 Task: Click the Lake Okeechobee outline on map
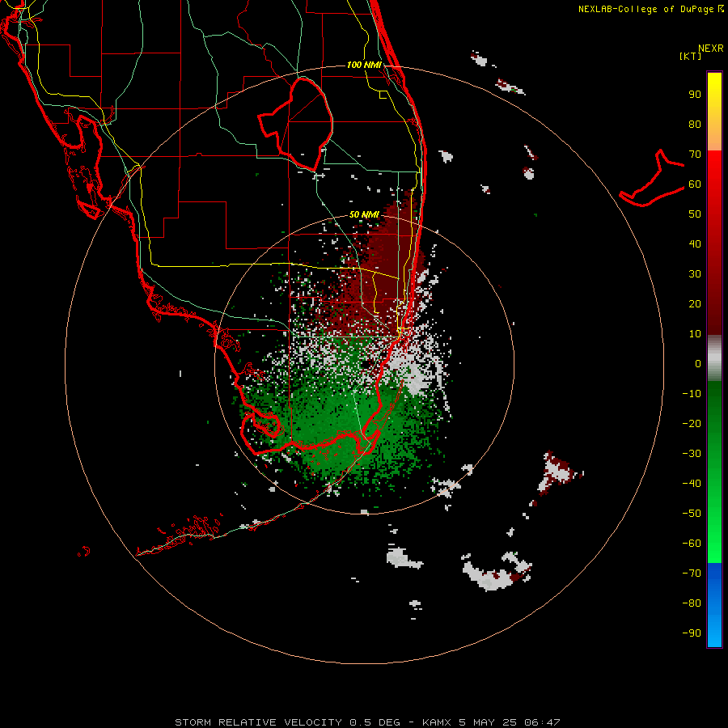(296, 123)
